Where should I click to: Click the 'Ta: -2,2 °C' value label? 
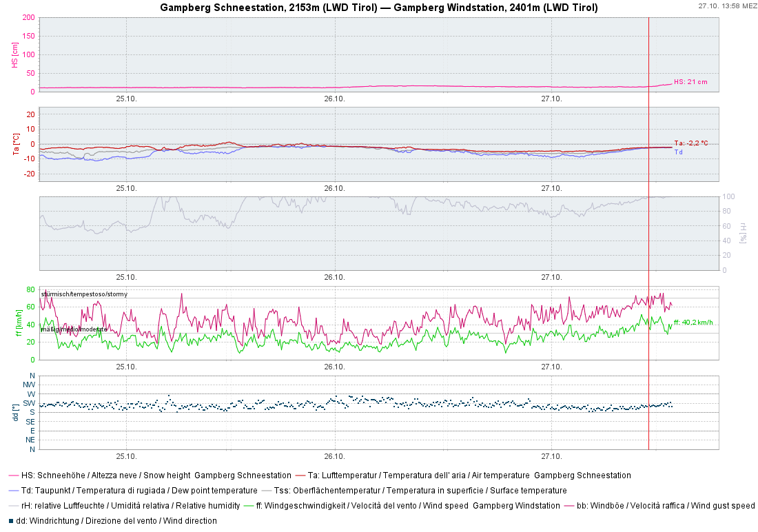[x=690, y=143]
